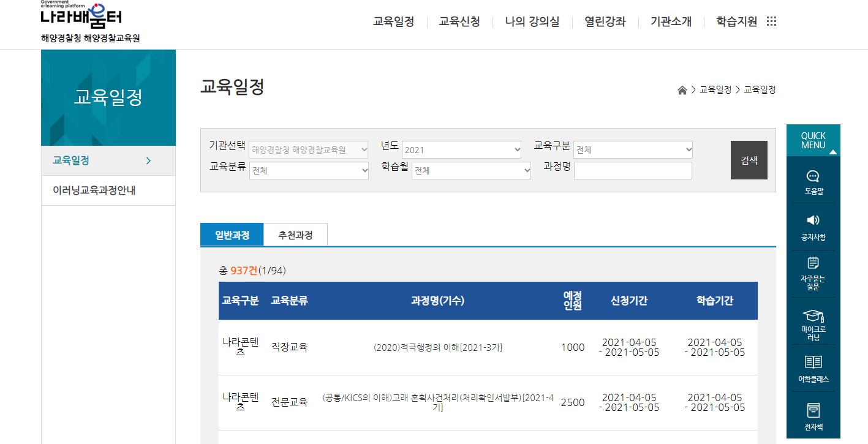Open the grid menu icon beside 학습지원
Screen dimensions: 868x444
[771, 20]
